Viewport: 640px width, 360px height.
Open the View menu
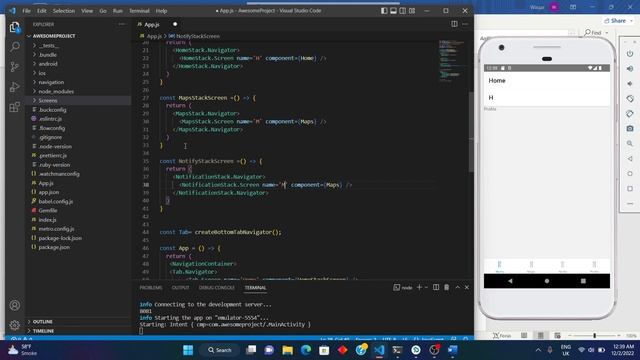[87, 11]
